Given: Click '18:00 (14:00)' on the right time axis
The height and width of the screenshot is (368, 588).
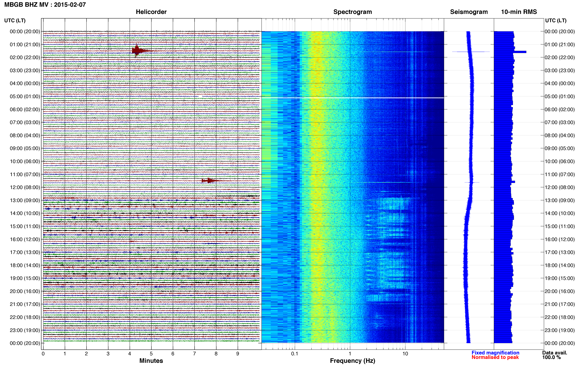Looking at the screenshot, I should coord(560,265).
